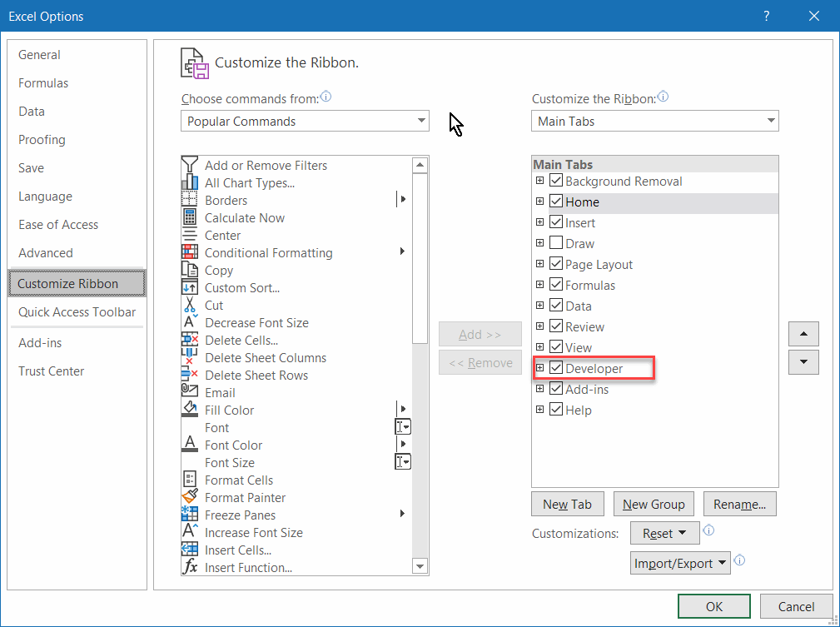The image size is (840, 627).
Task: Click the Move Down arrow button
Action: click(803, 362)
